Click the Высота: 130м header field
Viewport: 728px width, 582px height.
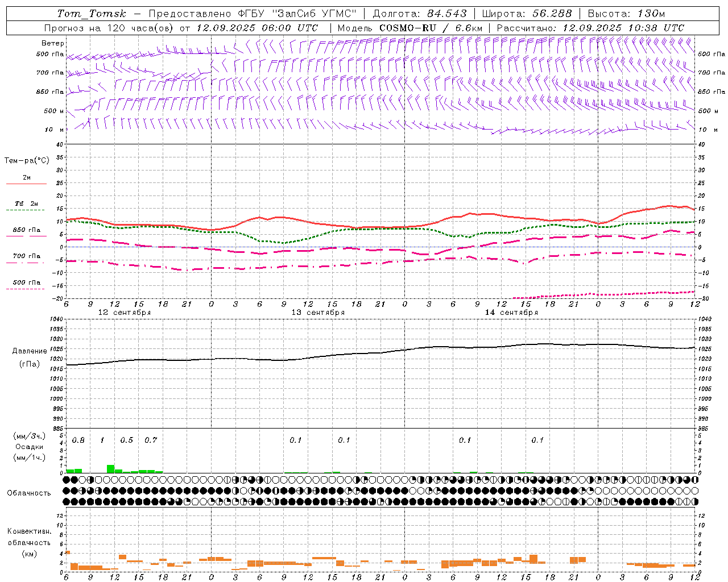click(x=626, y=14)
